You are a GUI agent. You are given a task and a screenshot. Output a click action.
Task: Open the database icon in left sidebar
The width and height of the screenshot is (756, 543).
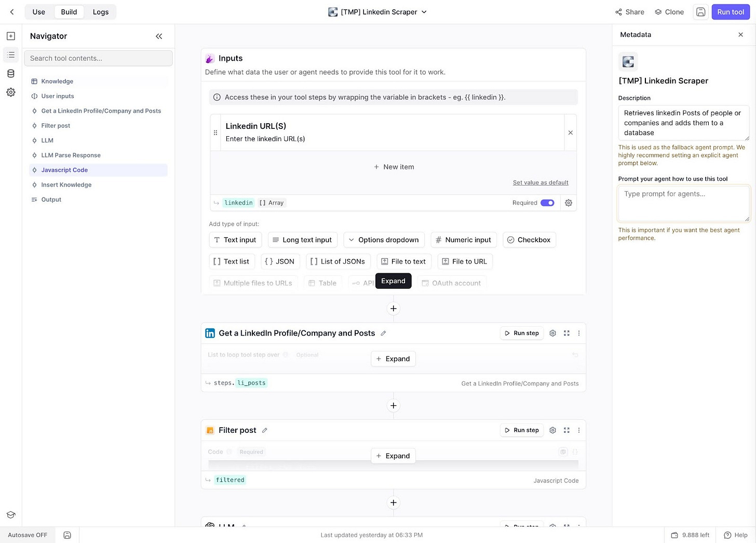click(11, 74)
